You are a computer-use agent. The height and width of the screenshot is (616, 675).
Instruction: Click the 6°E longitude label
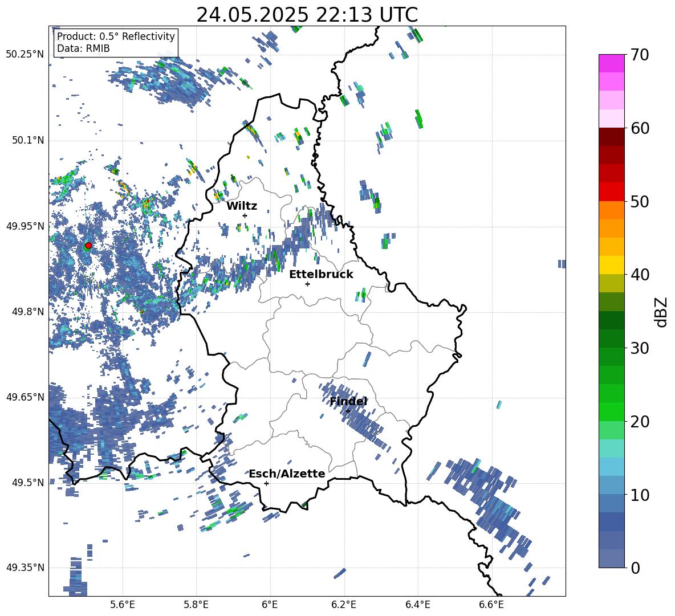point(270,605)
